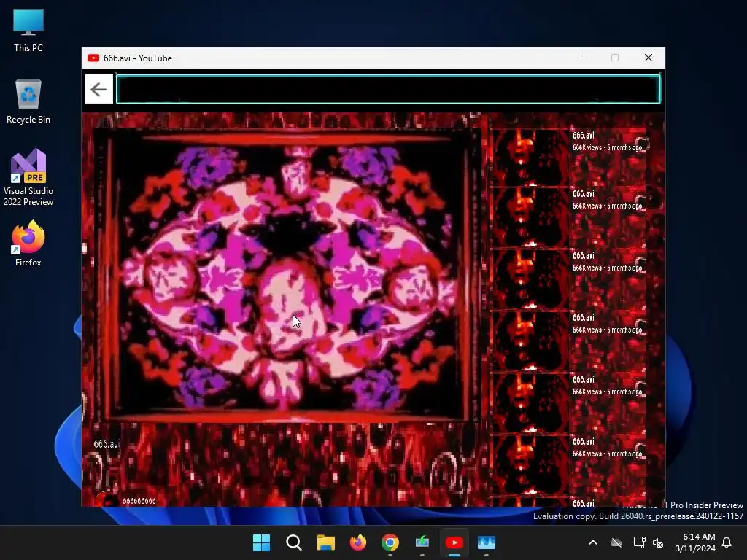The height and width of the screenshot is (560, 747).
Task: Launch Firefox from the taskbar
Action: click(357, 542)
